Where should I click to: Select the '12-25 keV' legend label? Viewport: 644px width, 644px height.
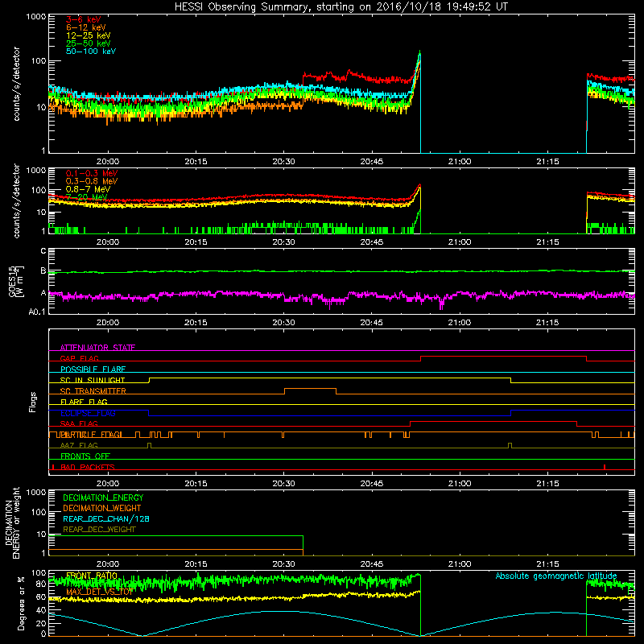[x=88, y=35]
